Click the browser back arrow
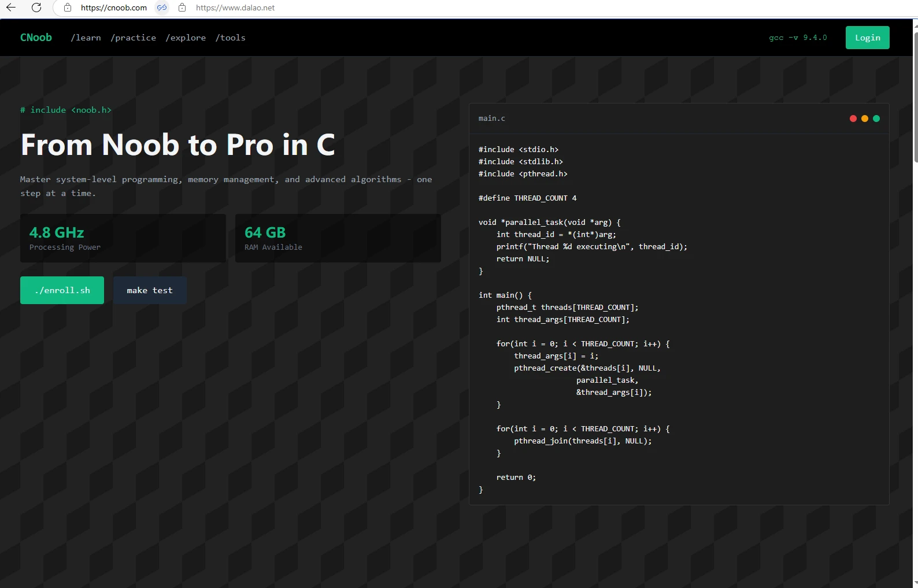The width and height of the screenshot is (918, 588). point(11,8)
